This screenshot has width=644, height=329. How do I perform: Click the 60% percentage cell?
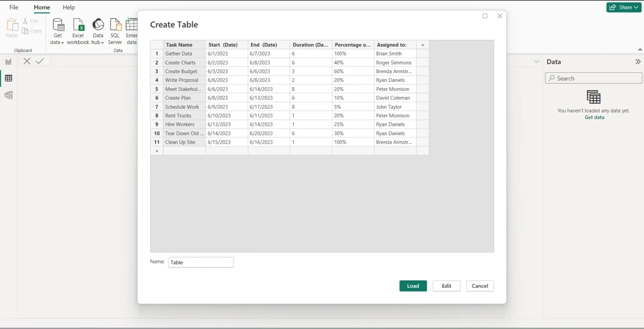pos(353,71)
